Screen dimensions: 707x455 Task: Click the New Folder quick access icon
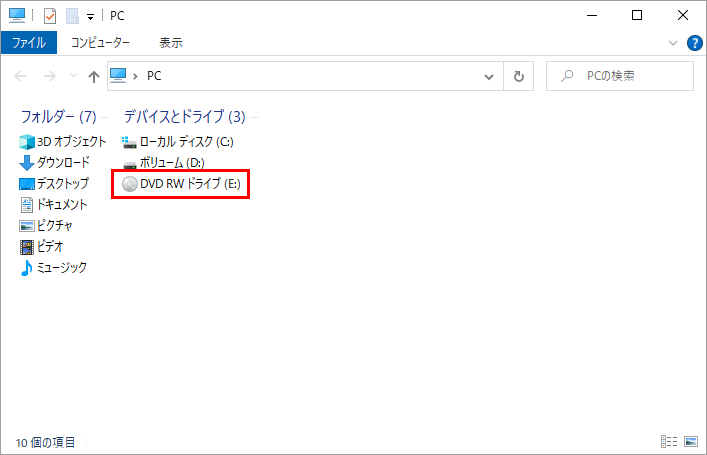(72, 16)
